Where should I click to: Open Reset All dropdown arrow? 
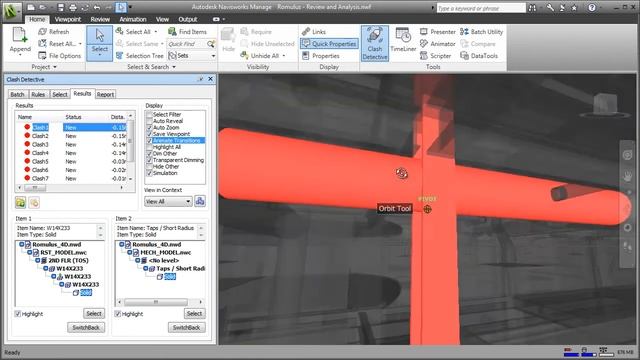(80, 44)
